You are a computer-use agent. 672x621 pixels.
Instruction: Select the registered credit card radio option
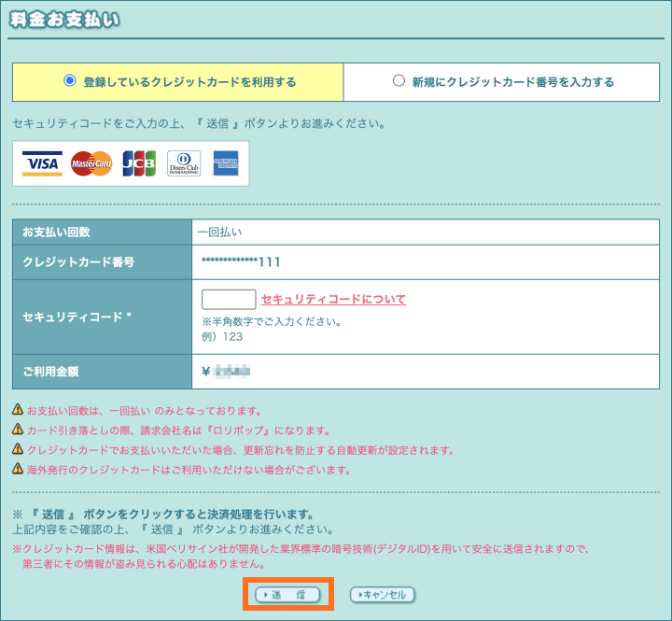[x=69, y=81]
